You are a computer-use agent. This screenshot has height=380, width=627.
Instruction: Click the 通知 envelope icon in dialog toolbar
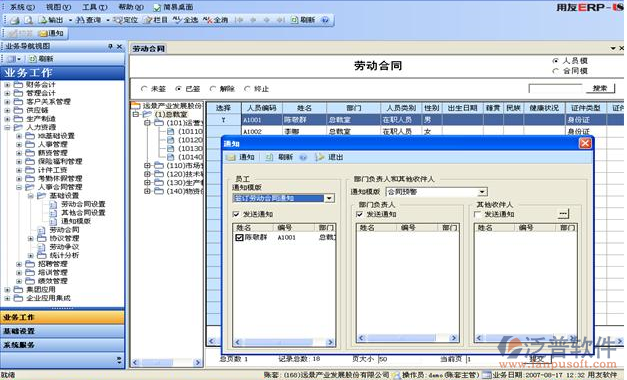click(x=230, y=157)
